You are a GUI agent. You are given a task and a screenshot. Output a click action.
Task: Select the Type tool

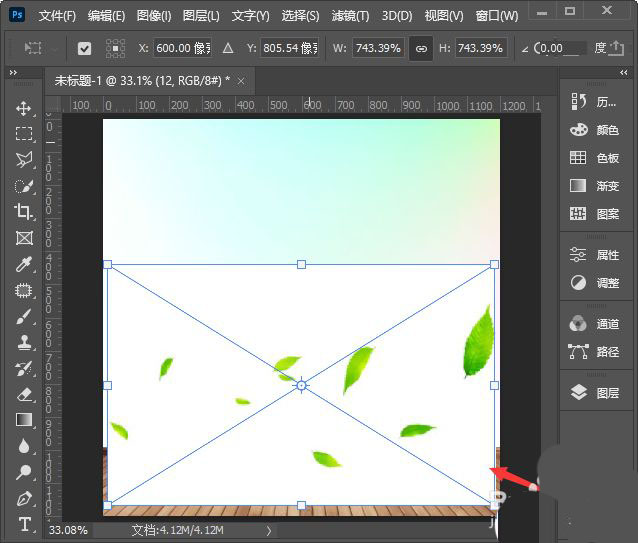[x=25, y=524]
